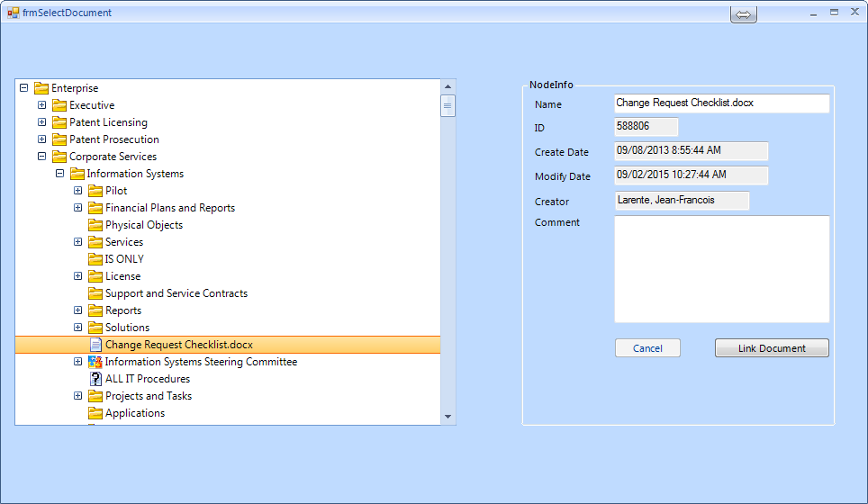Select Change Request Checklist.docx label
868x504 pixels.
coord(179,345)
